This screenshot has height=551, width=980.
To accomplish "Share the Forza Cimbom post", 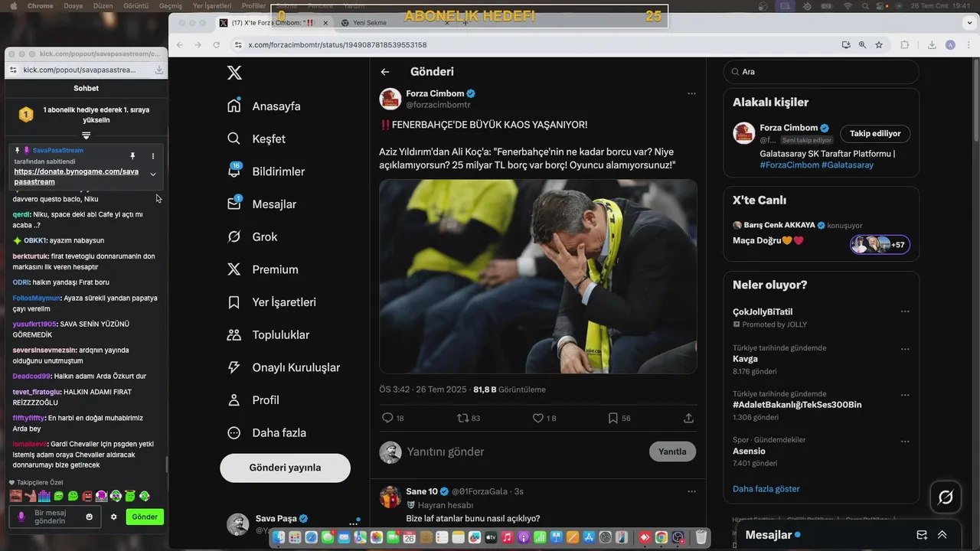I will 688,418.
